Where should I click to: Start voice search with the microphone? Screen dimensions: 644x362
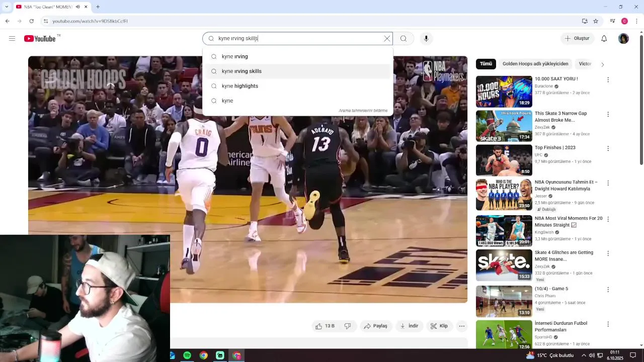[426, 39]
